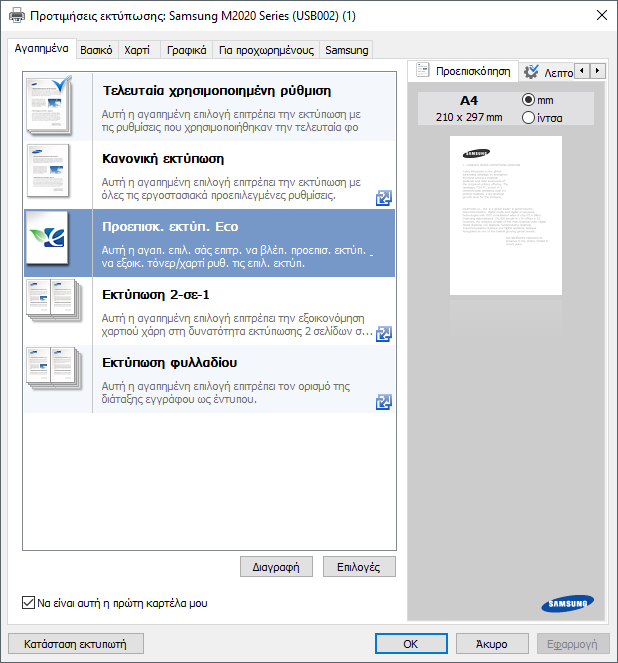Click shortcut arrow icon on Κανονική εκτύπωση row

pos(383,198)
